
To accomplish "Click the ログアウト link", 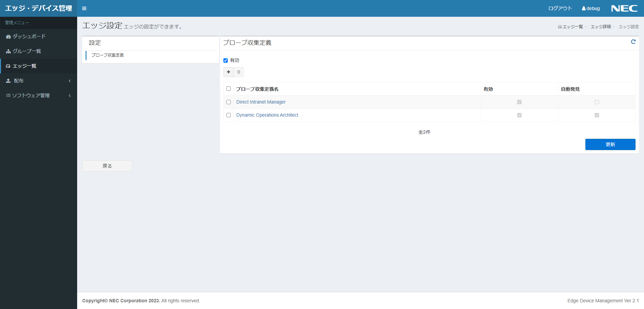I will (x=560, y=8).
